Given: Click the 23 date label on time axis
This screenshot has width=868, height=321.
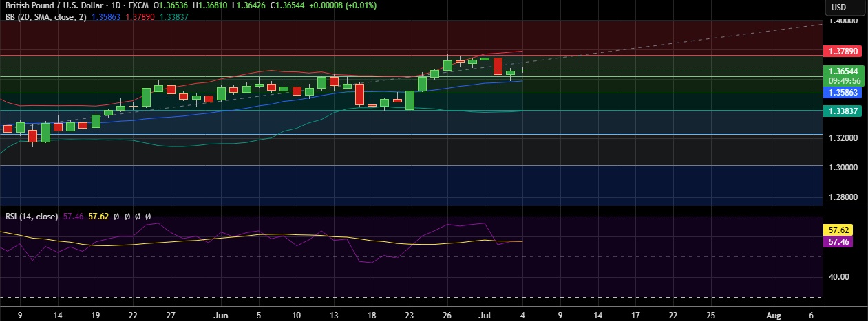Looking at the screenshot, I should (410, 314).
